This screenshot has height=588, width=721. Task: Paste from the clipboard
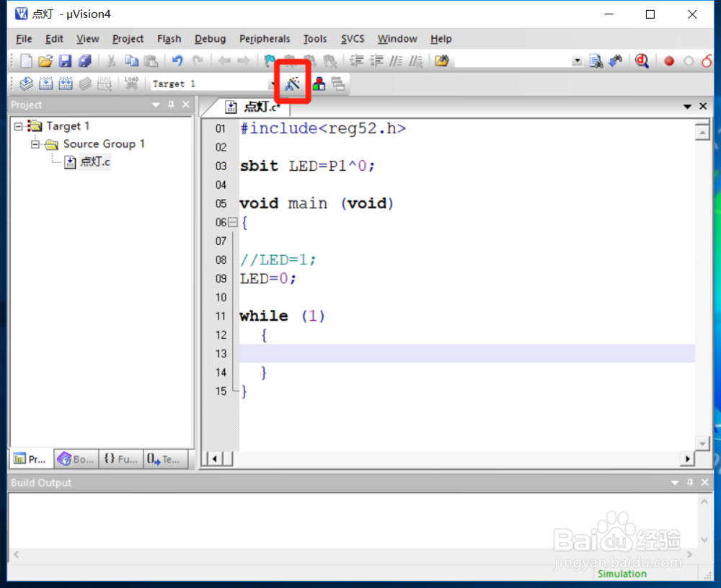(151, 61)
